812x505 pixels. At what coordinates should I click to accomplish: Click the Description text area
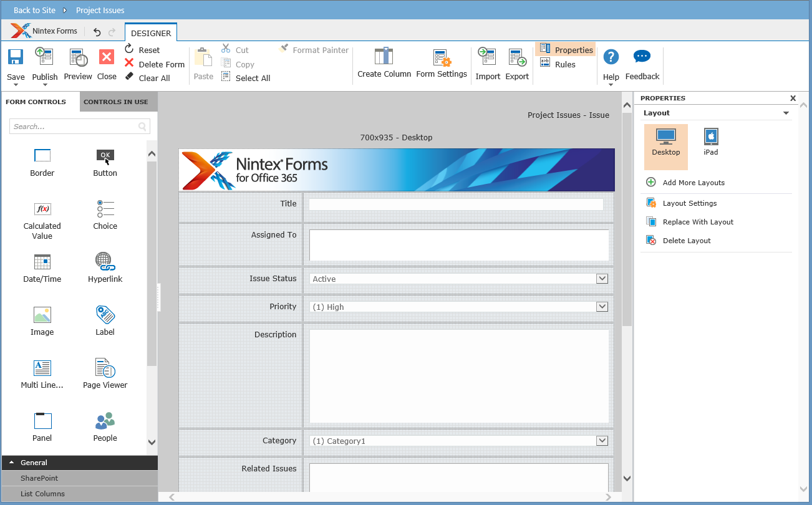[x=459, y=376]
